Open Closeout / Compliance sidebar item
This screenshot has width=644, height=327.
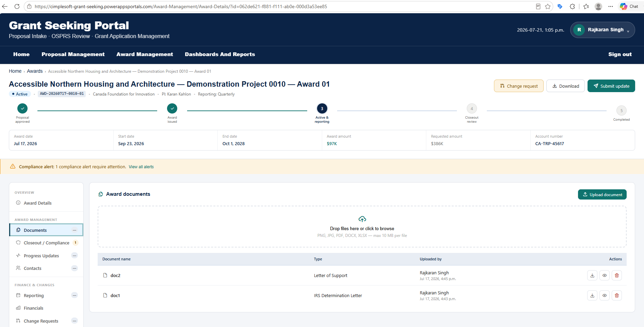pos(46,243)
